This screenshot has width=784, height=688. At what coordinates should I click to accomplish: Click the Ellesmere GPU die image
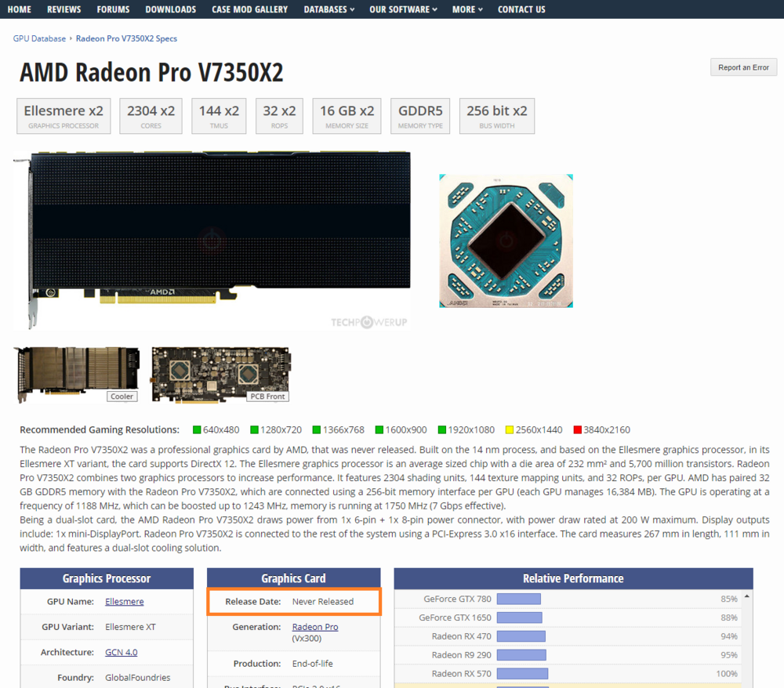506,241
